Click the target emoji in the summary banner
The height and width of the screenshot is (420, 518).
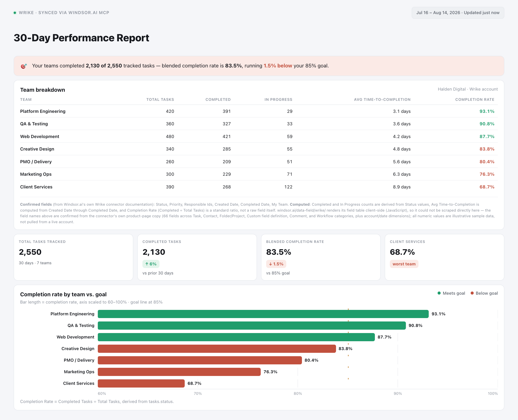[24, 66]
